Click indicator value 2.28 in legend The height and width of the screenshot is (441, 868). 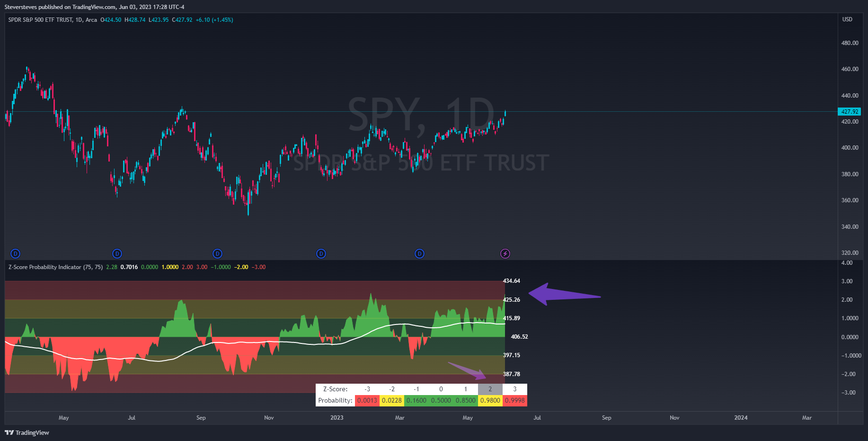[112, 267]
